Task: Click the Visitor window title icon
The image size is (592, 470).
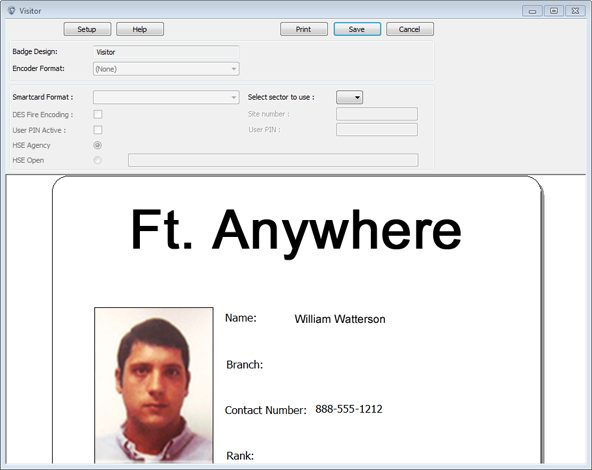Action: [11, 11]
